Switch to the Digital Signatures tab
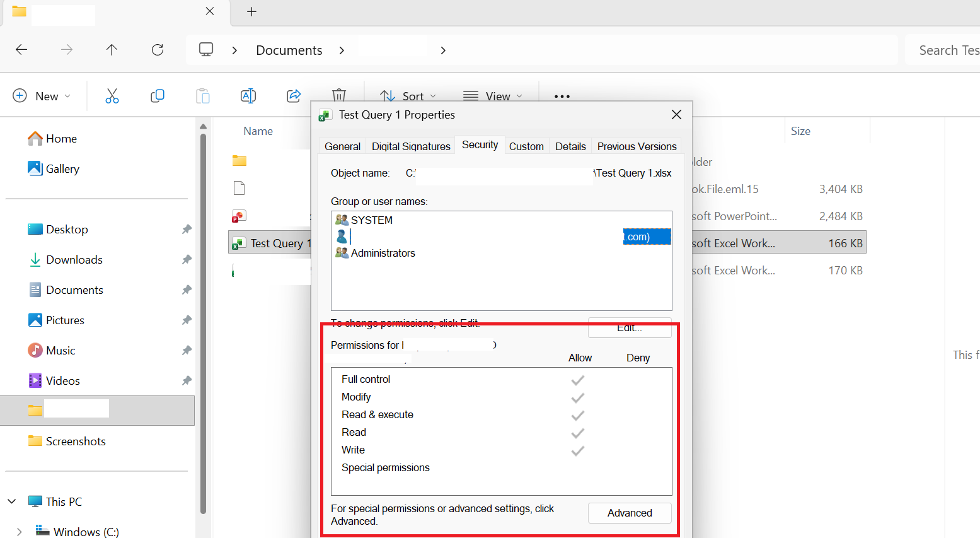This screenshot has height=538, width=980. 411,146
